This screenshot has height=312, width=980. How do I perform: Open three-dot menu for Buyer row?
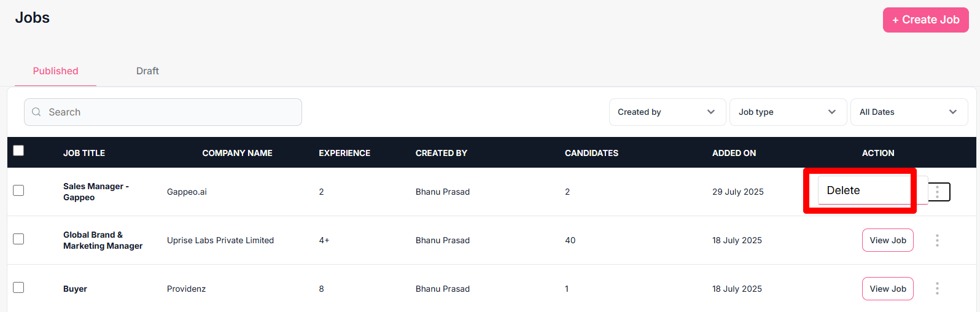[x=937, y=289]
